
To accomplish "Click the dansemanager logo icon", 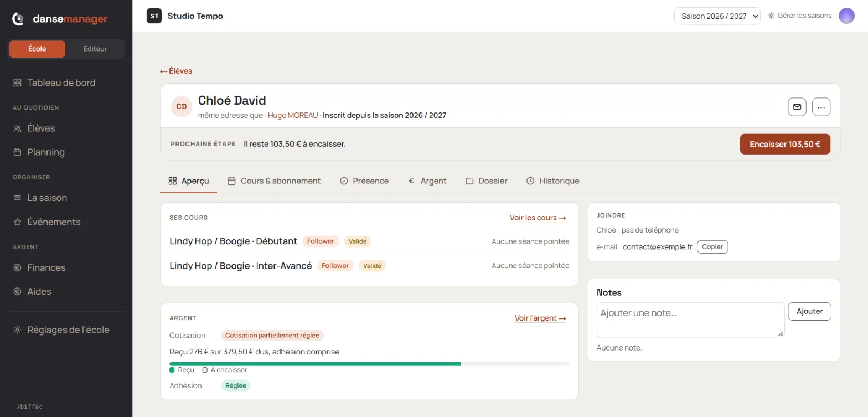I will click(18, 19).
